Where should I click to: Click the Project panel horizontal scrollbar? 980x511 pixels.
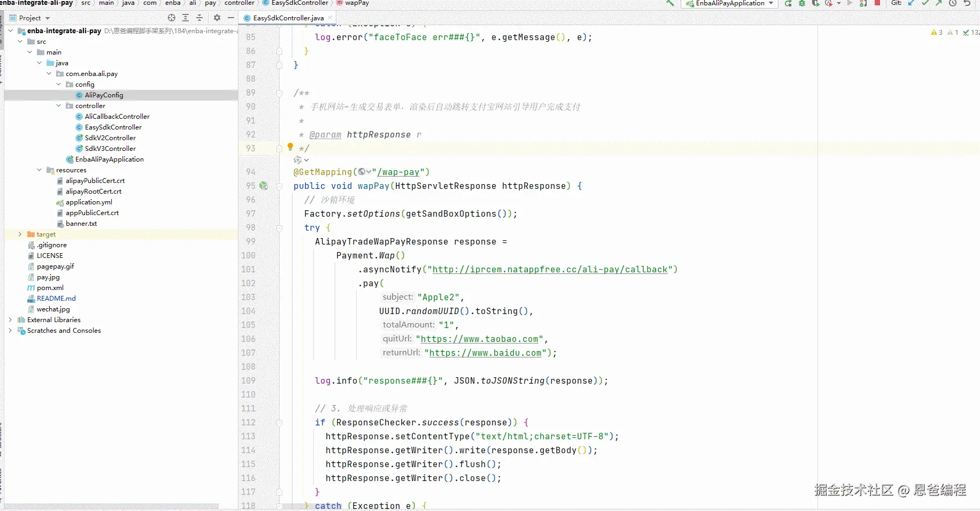(111, 506)
